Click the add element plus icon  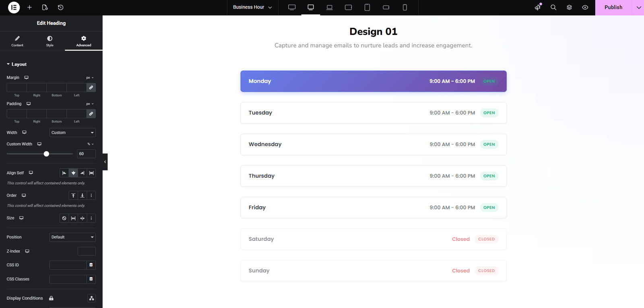pos(29,7)
